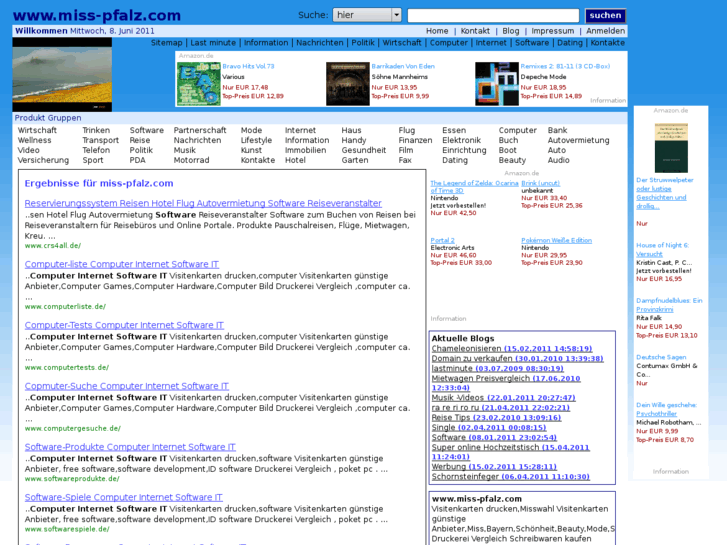Select the Autovermietung product group
Image resolution: width=727 pixels, height=545 pixels.
tap(578, 140)
